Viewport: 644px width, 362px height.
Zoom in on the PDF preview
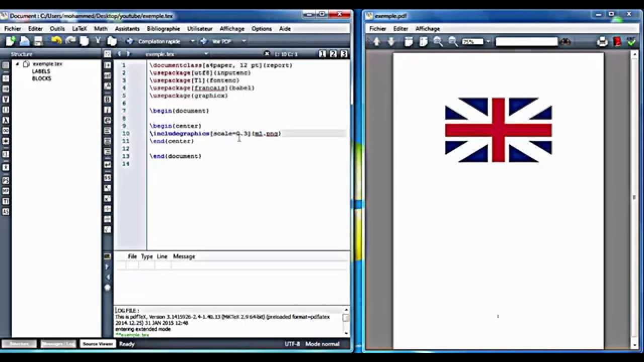tap(438, 42)
